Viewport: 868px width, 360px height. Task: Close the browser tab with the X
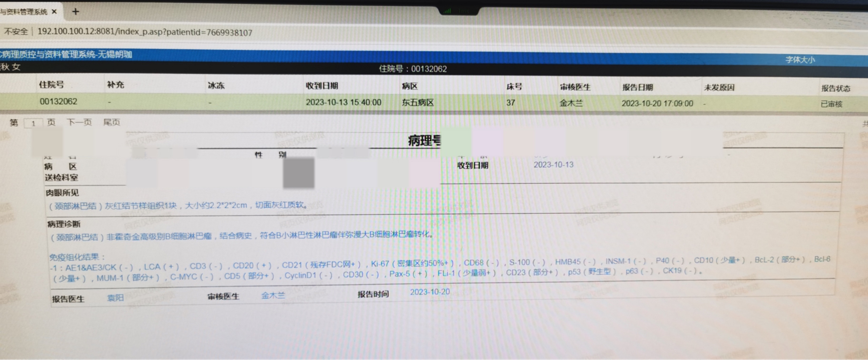tap(54, 12)
